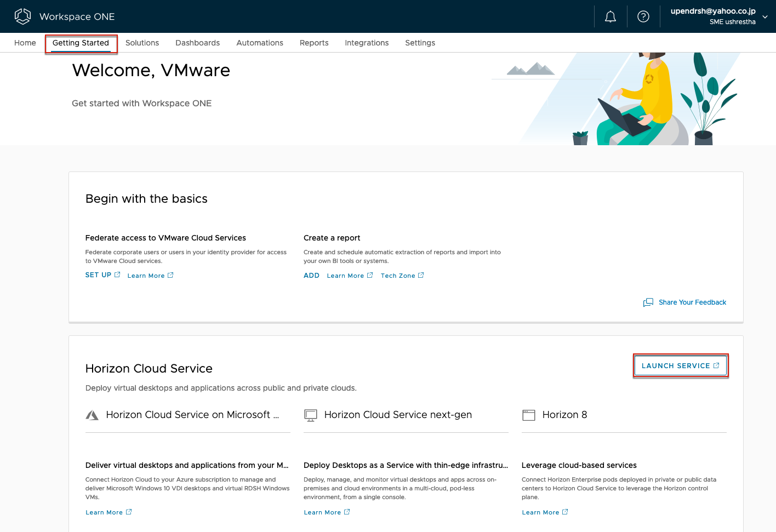776x532 pixels.
Task: Click external icon beside Deploy Desktops Learn More
Action: (347, 512)
